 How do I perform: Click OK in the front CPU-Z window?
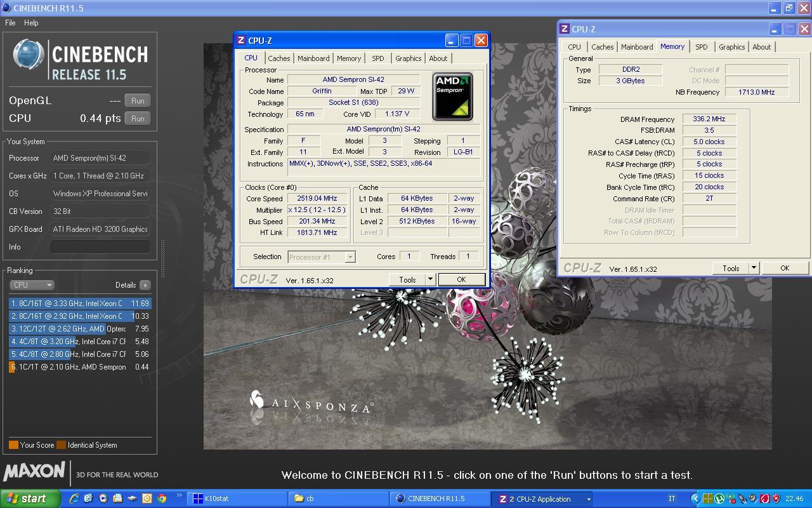pos(461,279)
